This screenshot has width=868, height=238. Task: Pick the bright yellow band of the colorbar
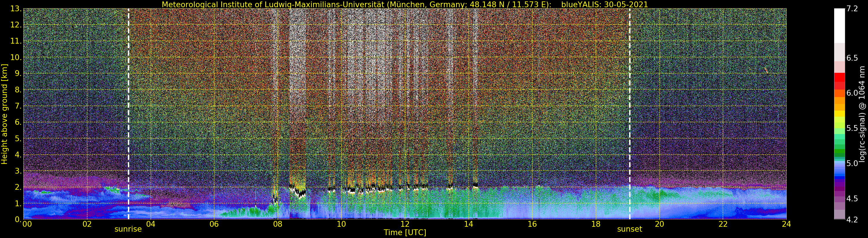(839, 114)
